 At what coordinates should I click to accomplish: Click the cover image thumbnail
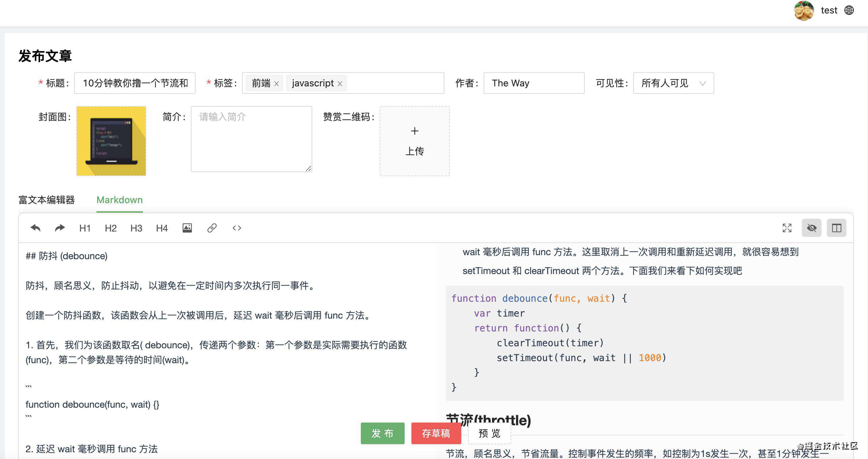pyautogui.click(x=111, y=141)
